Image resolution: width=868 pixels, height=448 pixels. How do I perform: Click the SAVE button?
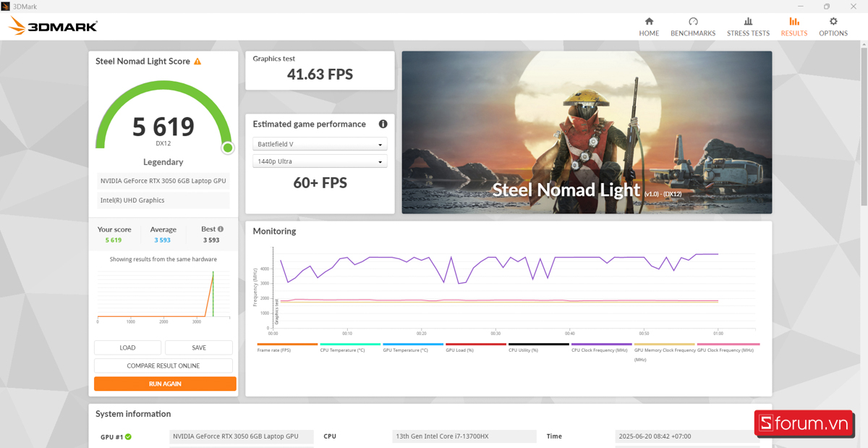click(199, 347)
